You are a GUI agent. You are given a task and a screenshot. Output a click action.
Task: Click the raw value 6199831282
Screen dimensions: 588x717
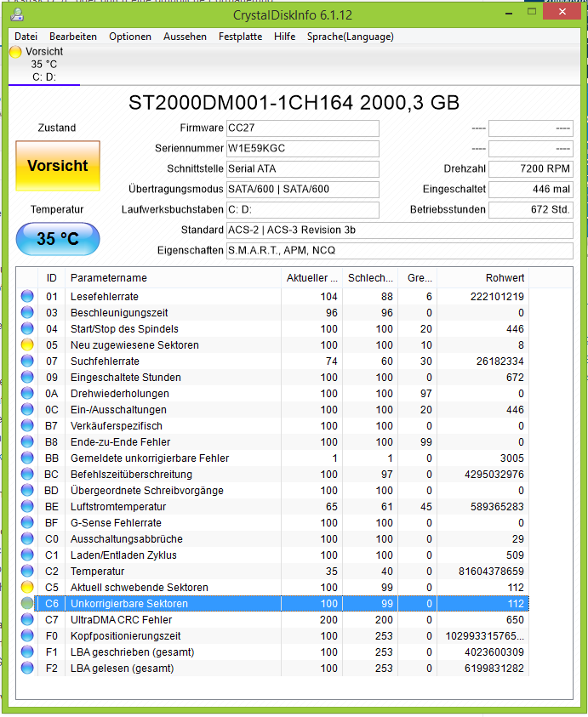coord(494,668)
